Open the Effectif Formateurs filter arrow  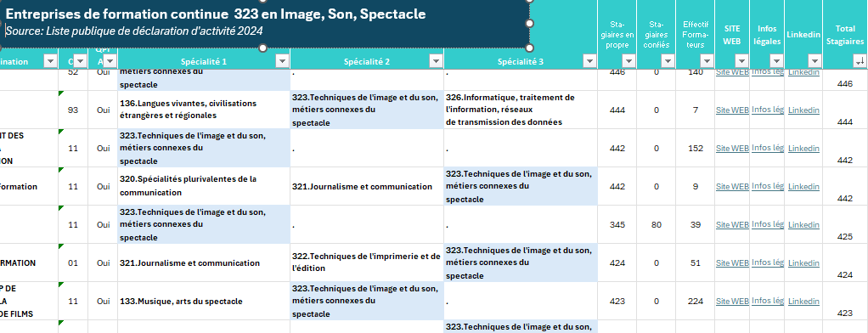(707, 61)
